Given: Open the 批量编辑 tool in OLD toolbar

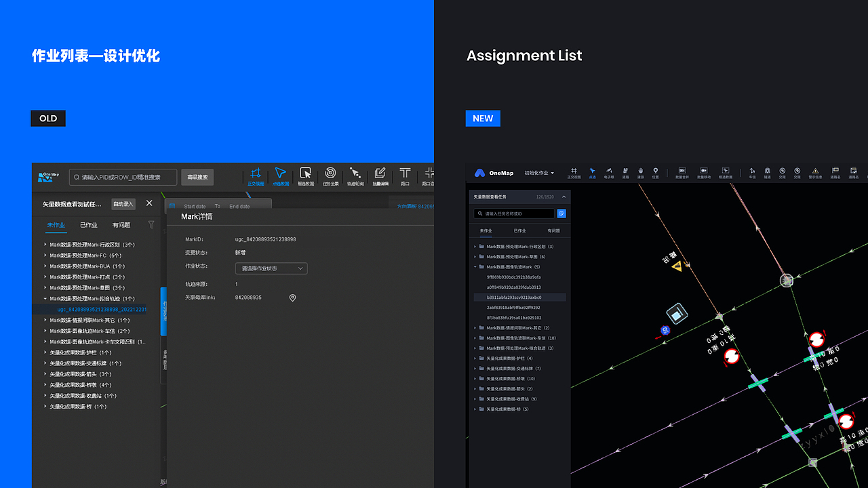Looking at the screenshot, I should click(380, 176).
